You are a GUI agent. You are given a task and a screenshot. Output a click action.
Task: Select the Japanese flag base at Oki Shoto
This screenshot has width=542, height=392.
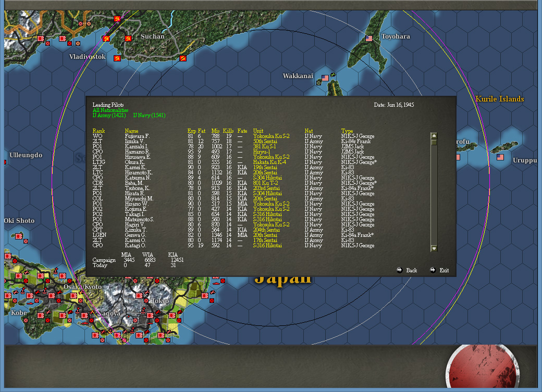point(19,236)
